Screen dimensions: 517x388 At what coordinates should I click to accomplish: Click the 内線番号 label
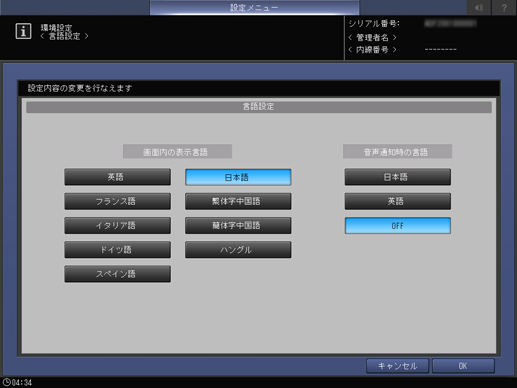click(x=372, y=50)
